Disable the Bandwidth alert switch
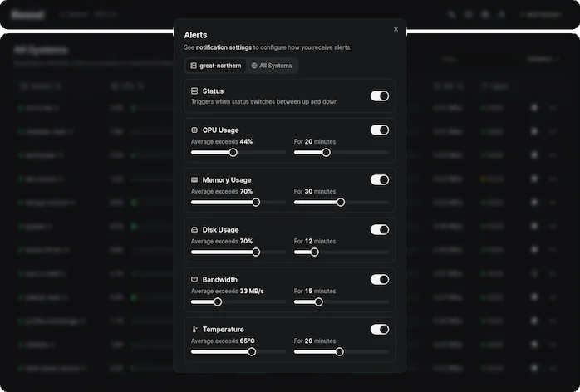The image size is (580, 392). tap(379, 279)
